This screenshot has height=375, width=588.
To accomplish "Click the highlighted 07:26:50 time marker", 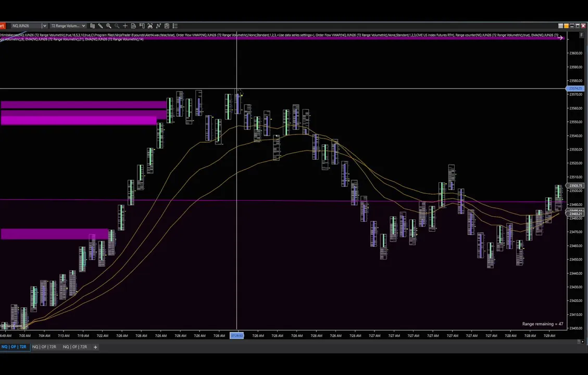I will (x=237, y=335).
